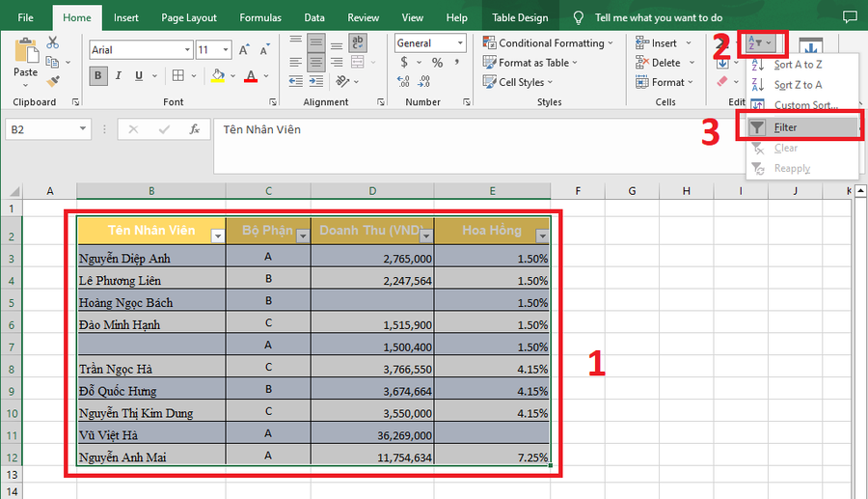Screen dimensions: 868x499
Task: Open Doanh Thu column filter arrow
Action: tap(425, 236)
